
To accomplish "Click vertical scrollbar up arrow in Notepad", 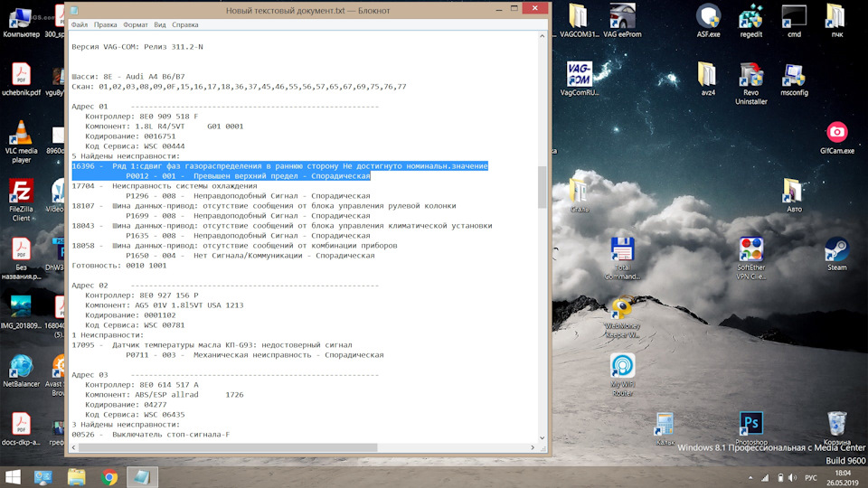I will [542, 36].
